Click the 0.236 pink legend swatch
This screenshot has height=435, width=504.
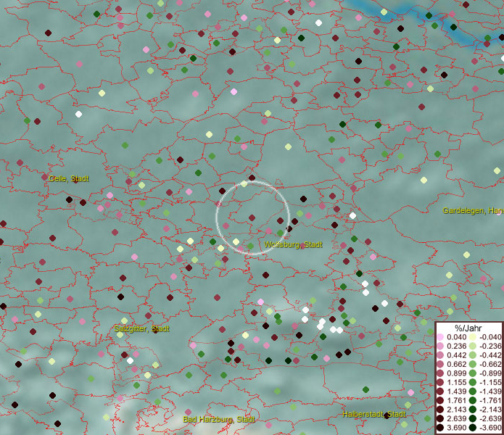click(440, 346)
